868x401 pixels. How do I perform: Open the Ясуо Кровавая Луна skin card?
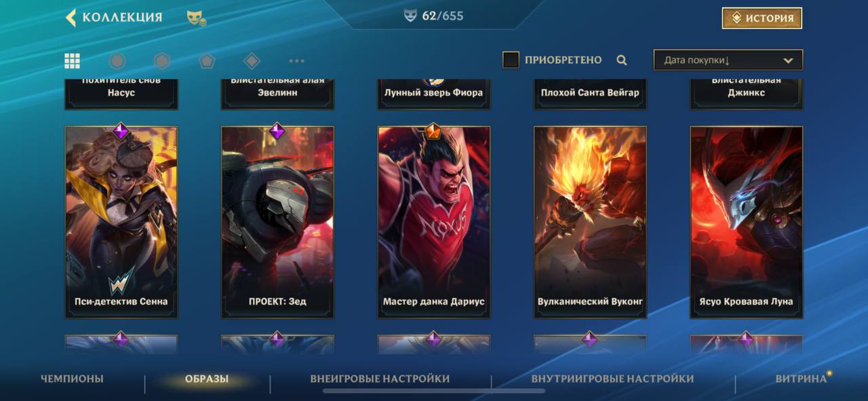click(x=747, y=222)
